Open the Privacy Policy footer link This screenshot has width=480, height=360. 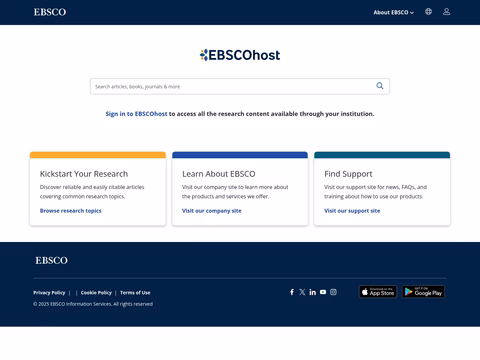click(49, 293)
